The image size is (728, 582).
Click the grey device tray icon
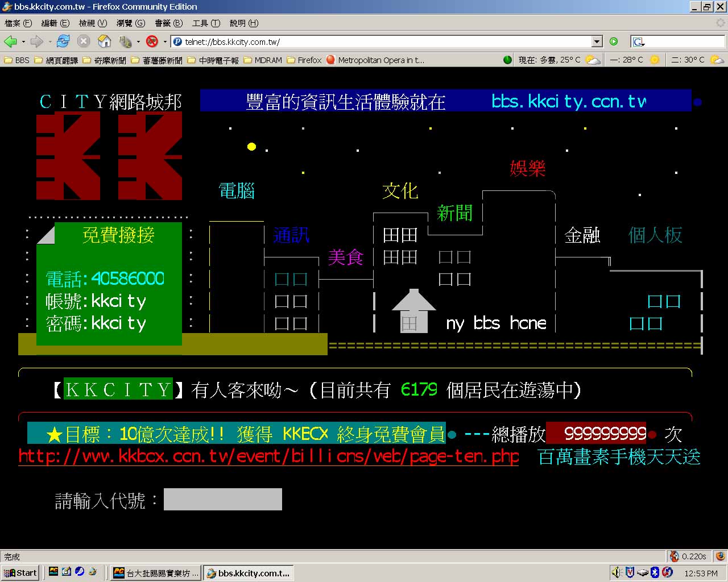pyautogui.click(x=642, y=572)
